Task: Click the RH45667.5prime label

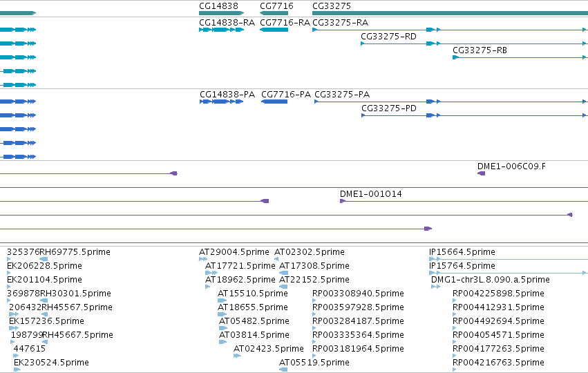Action: pyautogui.click(x=77, y=335)
